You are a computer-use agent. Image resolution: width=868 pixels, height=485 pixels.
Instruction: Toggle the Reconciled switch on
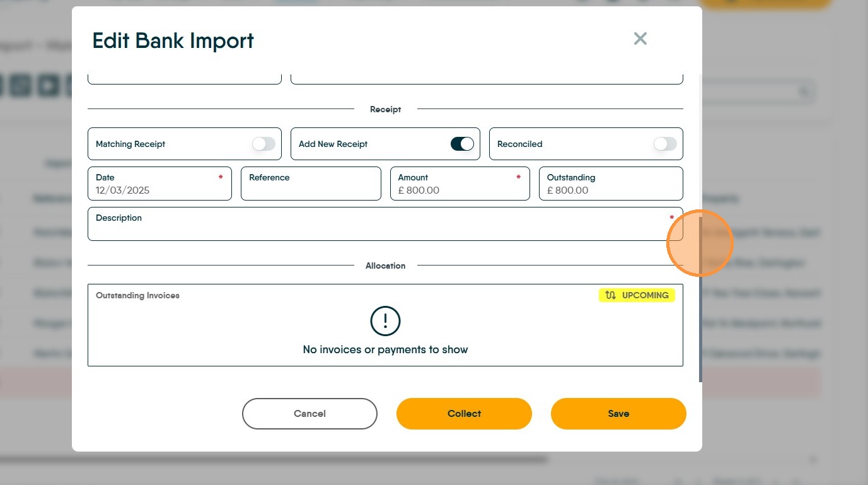[x=665, y=144]
